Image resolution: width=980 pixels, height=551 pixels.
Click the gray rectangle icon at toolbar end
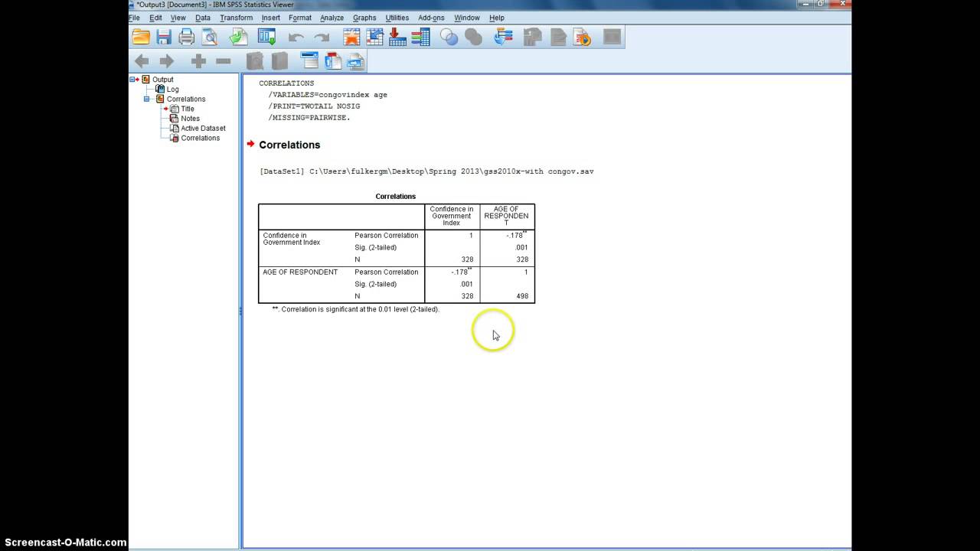point(612,37)
